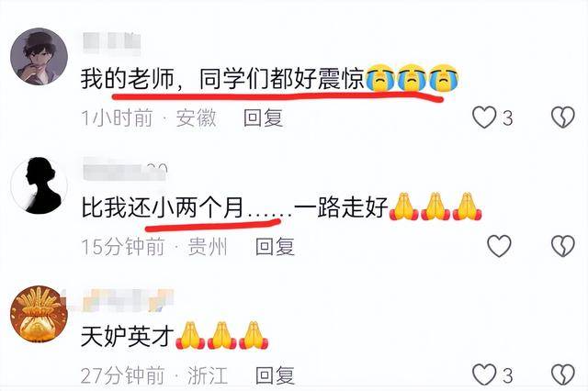Like the 天妒英才 comment
Viewport: 588px width, 391px height.
(x=484, y=374)
